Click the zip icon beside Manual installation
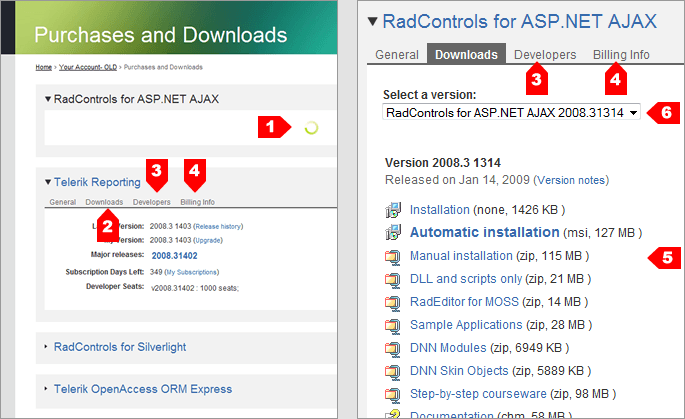685x419 pixels. click(x=392, y=256)
